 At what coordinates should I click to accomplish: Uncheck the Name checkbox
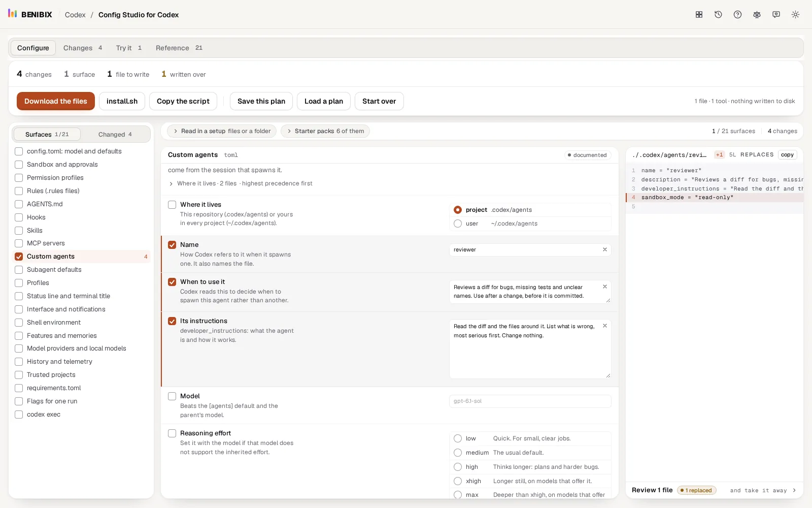click(172, 245)
